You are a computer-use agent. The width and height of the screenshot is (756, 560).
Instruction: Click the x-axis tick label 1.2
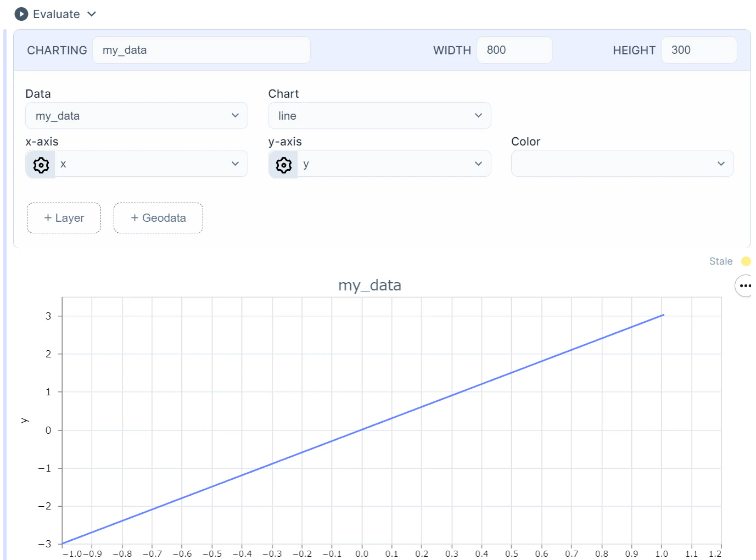[715, 553]
